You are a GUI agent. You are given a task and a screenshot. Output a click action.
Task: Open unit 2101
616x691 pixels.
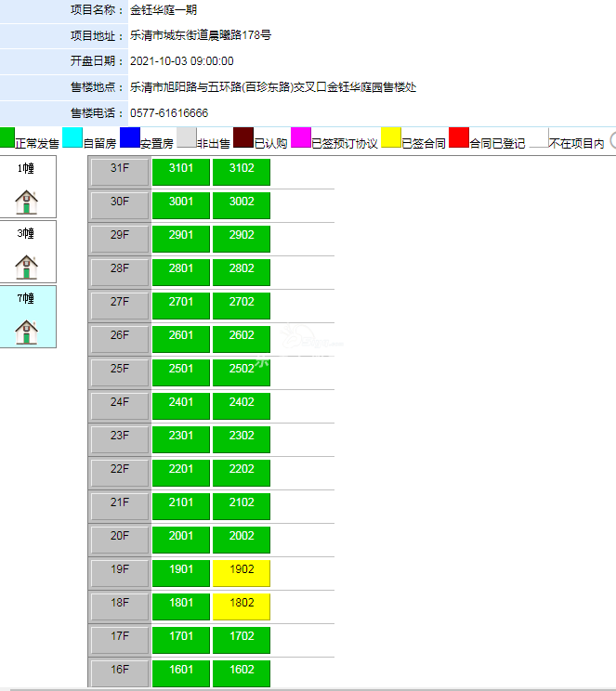181,507
